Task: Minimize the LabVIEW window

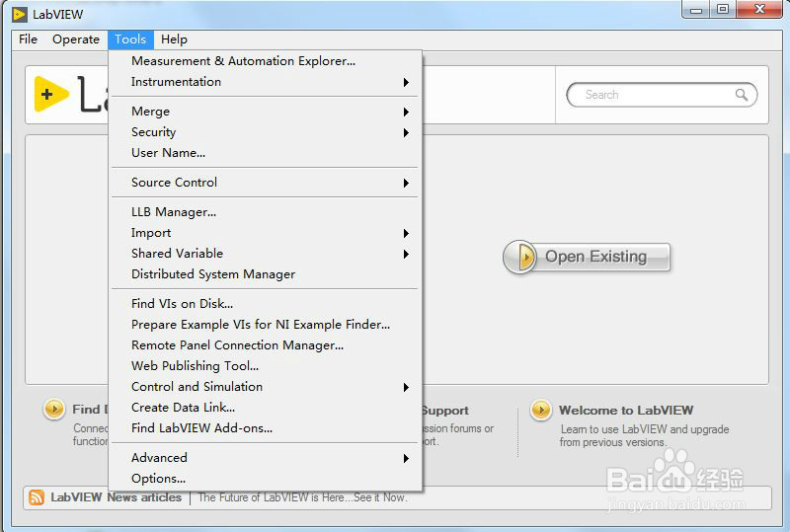Action: (696, 10)
